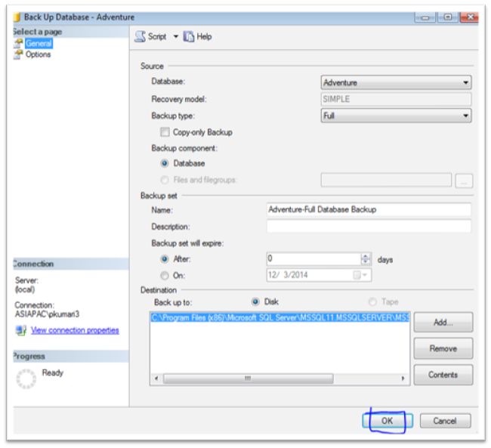
Task: Select the expire On radio button
Action: click(x=165, y=276)
